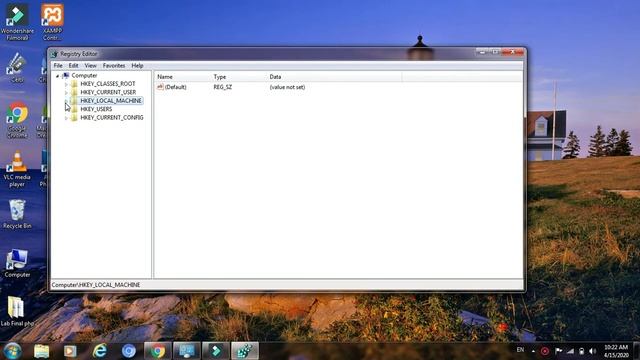Screen dimensions: 640x360
Task: Click the string value icon next to (Default)
Action: coord(160,87)
